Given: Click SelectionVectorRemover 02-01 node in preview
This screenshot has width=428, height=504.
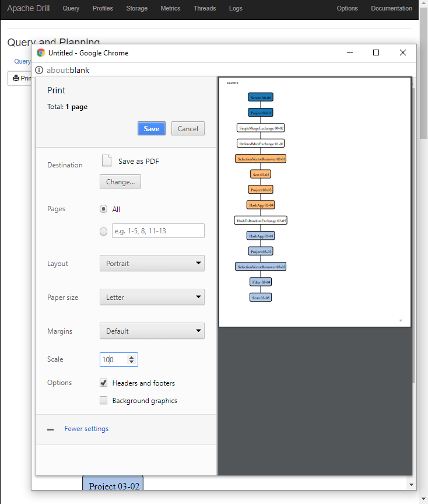Looking at the screenshot, I should pos(261,159).
